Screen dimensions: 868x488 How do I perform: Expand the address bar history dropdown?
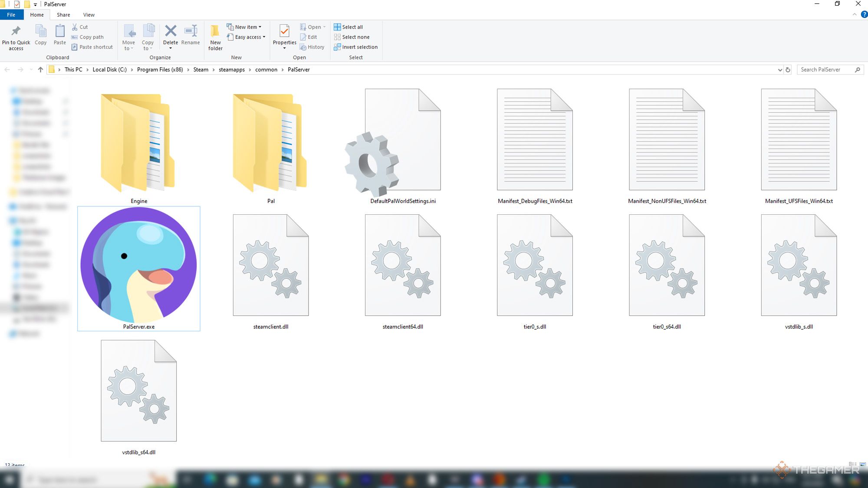(x=780, y=69)
